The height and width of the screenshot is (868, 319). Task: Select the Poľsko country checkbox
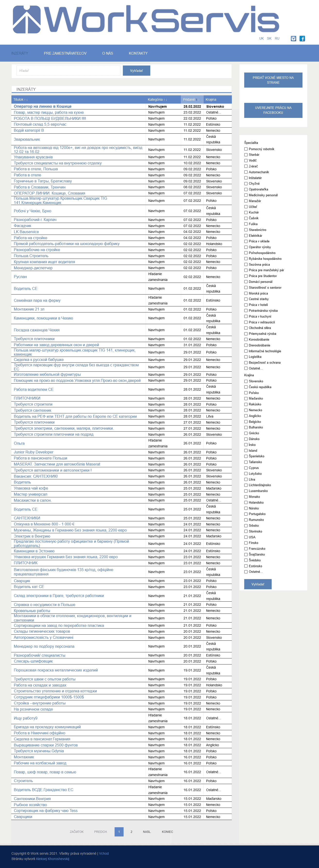click(246, 393)
